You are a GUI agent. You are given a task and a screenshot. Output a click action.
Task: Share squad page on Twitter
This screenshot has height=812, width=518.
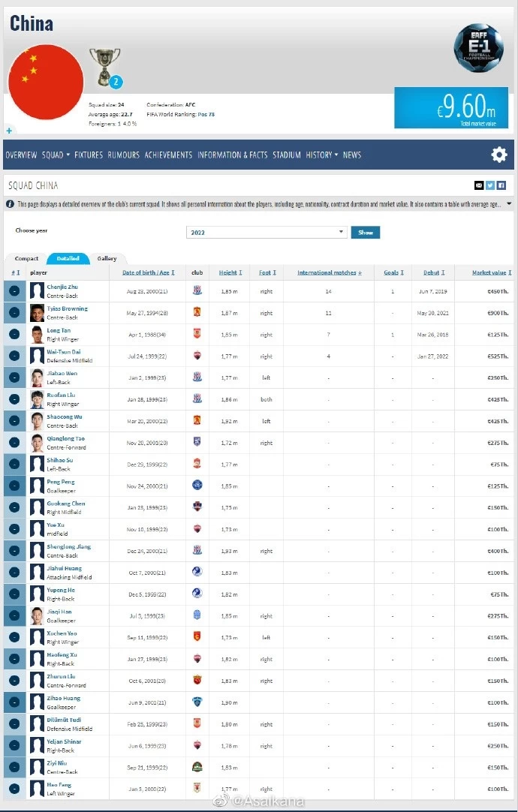click(490, 185)
